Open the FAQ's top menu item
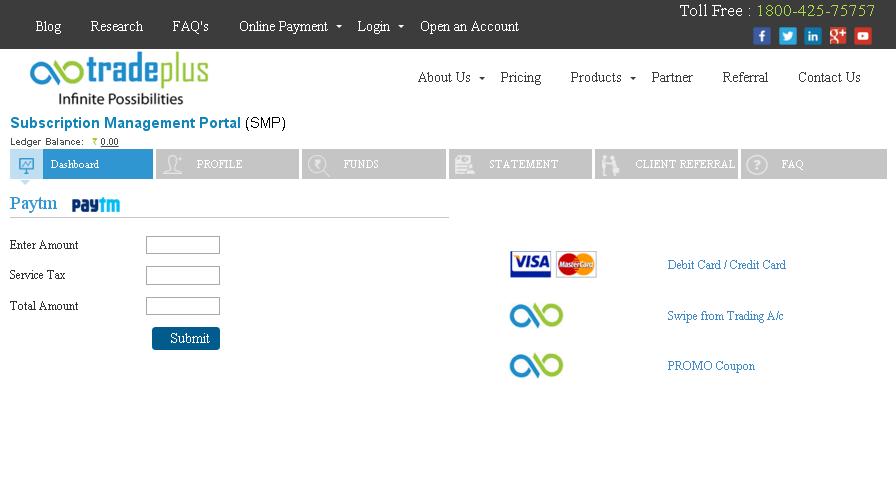This screenshot has width=896, height=502. click(190, 26)
